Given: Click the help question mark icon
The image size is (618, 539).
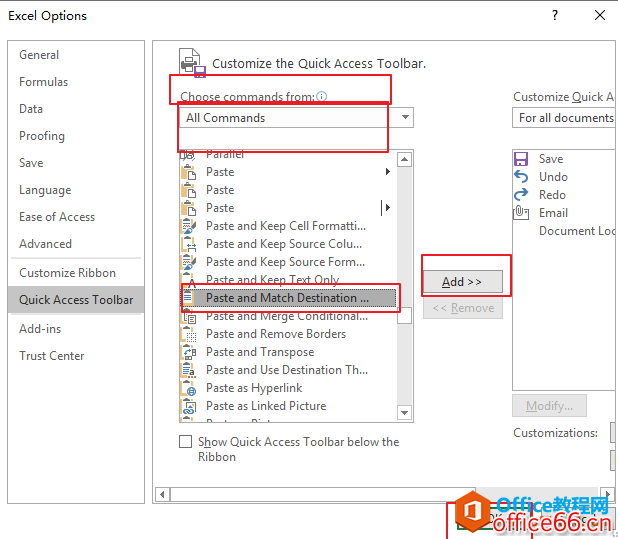Looking at the screenshot, I should pos(555,15).
